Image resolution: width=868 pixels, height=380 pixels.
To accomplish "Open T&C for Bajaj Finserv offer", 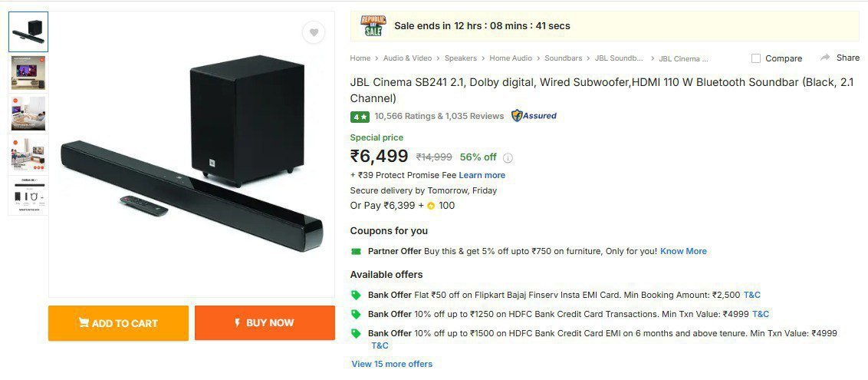I will 751,295.
